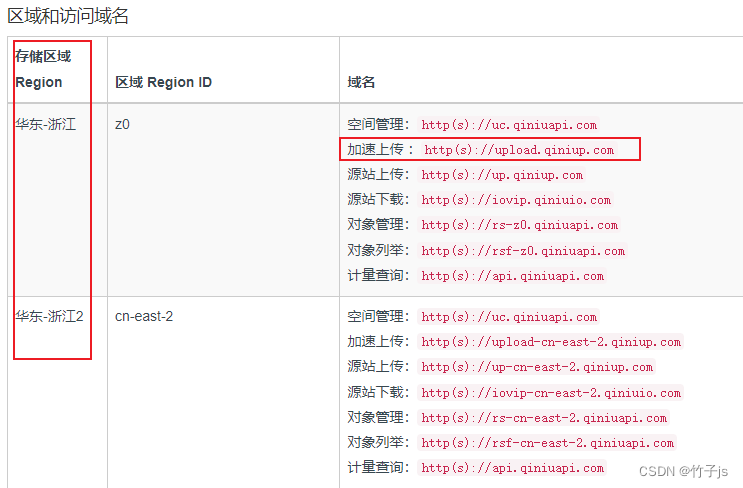Click the z0 对象列举 label
Viewport: 743px width, 488px height.
pyautogui.click(x=378, y=250)
